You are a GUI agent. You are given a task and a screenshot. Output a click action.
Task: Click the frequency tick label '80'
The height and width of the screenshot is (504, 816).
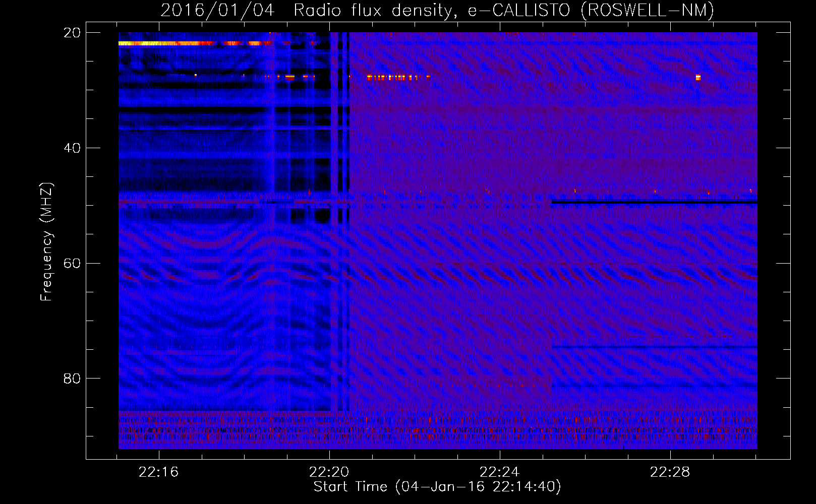[72, 379]
